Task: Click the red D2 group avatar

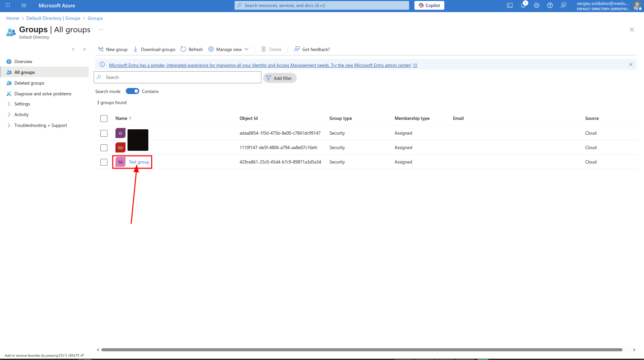Action: point(120,148)
